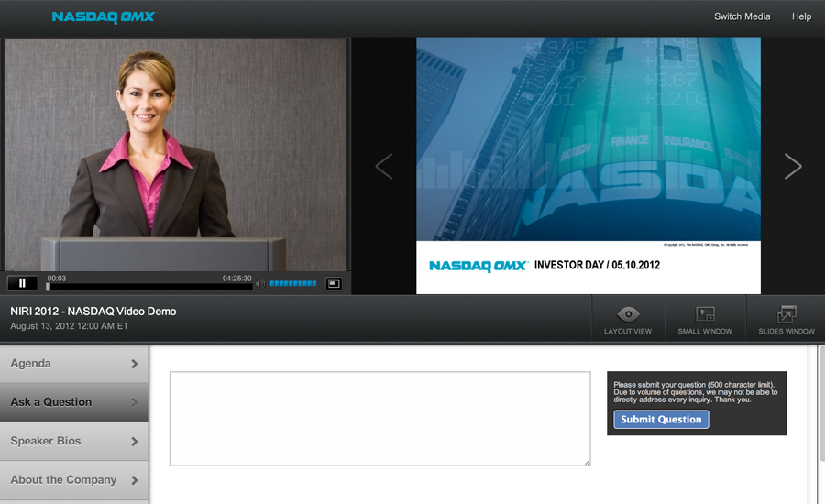825x504 pixels.
Task: Open the Speaker Bios tab
Action: [74, 441]
